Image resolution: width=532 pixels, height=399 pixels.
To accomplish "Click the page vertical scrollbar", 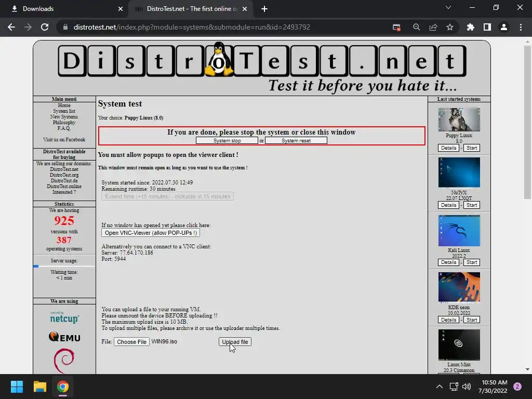I will pos(527,123).
